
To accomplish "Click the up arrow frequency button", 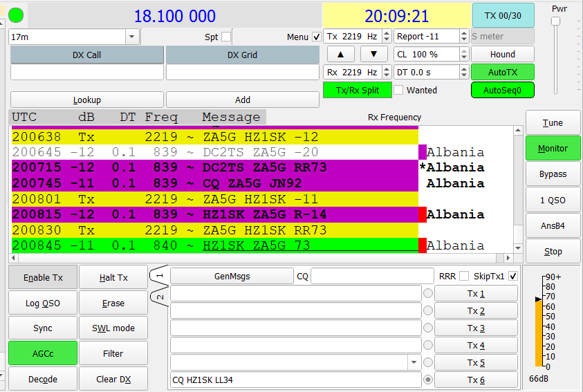I will coord(340,54).
